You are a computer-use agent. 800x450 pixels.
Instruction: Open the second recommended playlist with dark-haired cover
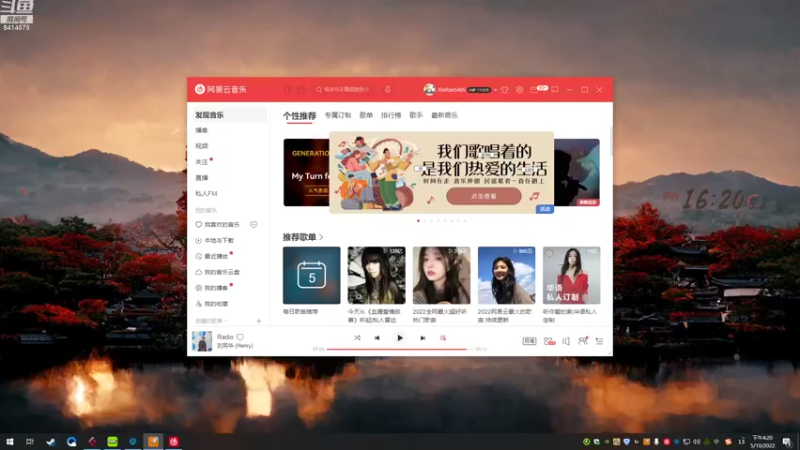[x=377, y=276]
